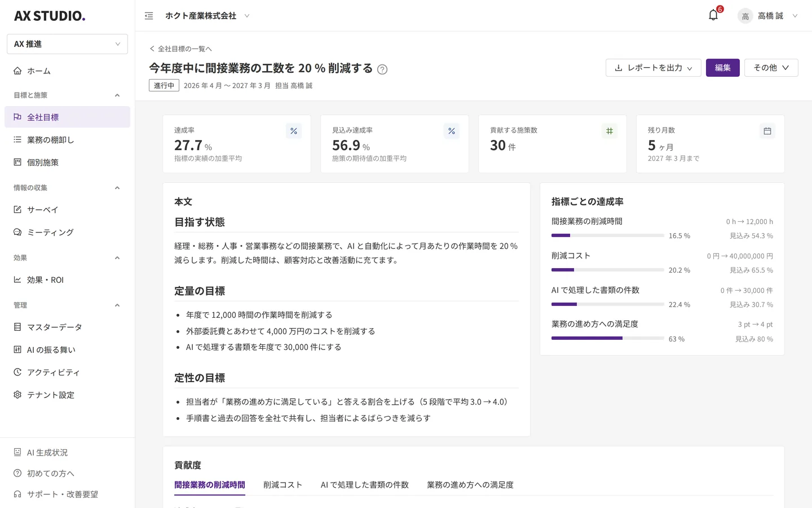Go to 業務の棚卸し
Image resolution: width=812 pixels, height=508 pixels.
point(67,139)
